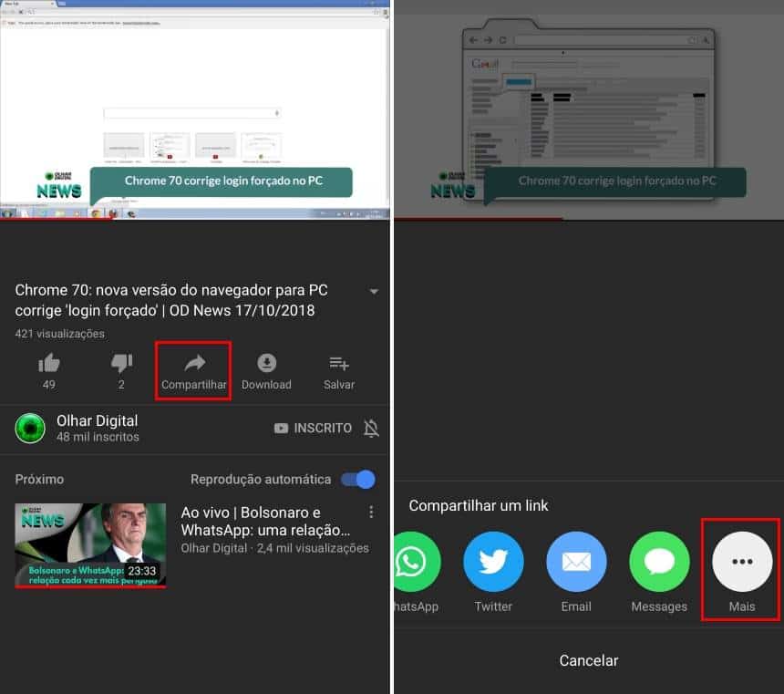
Task: Share the link via Messages
Action: [659, 562]
